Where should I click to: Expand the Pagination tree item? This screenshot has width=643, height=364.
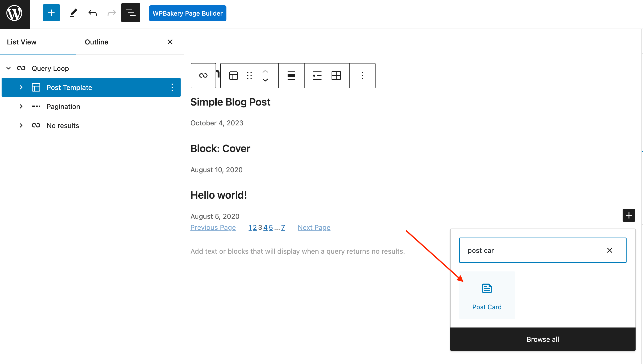click(21, 106)
